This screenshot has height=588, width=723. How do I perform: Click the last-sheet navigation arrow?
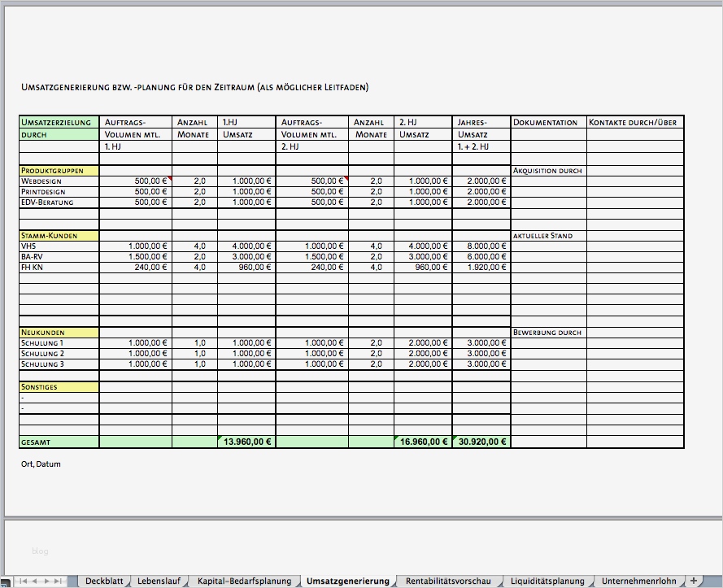(x=59, y=581)
